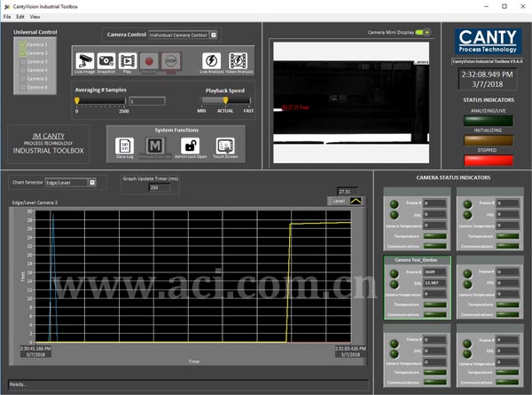Click the Admin Lock Open padlock icon
532x395 pixels.
click(x=190, y=146)
